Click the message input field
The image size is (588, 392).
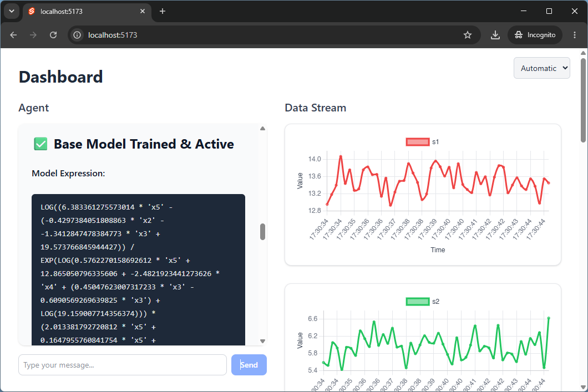coord(122,365)
